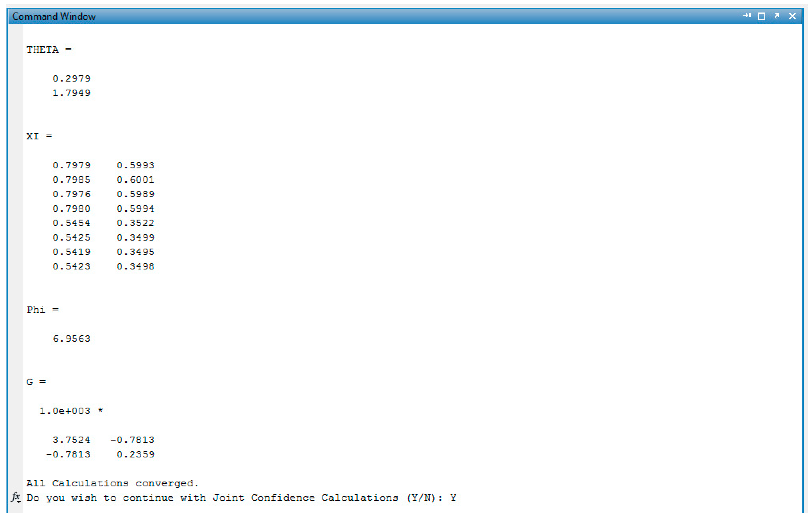This screenshot has width=812, height=527.
Task: Click the 'All Calculations converged.' message
Action: coord(112,483)
